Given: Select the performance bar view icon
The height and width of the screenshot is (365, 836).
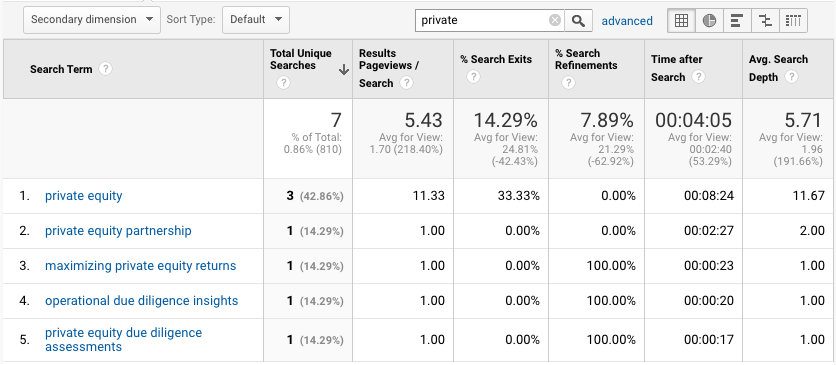Looking at the screenshot, I should click(x=737, y=21).
